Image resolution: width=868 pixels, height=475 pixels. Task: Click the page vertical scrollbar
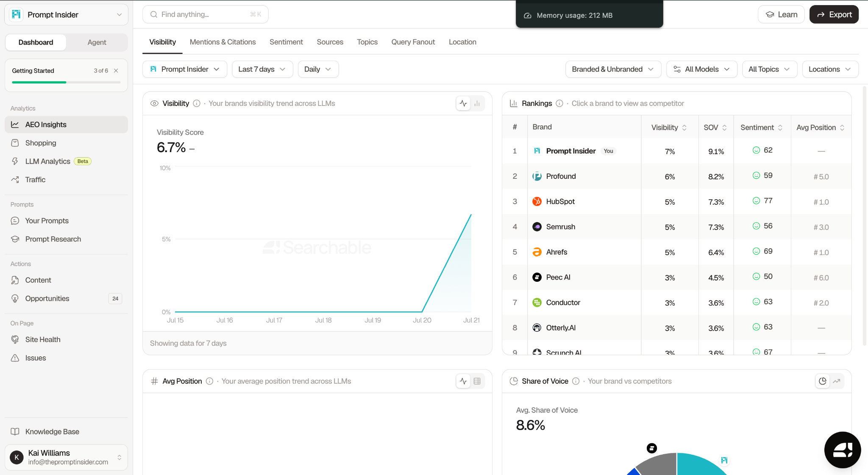coord(865,216)
